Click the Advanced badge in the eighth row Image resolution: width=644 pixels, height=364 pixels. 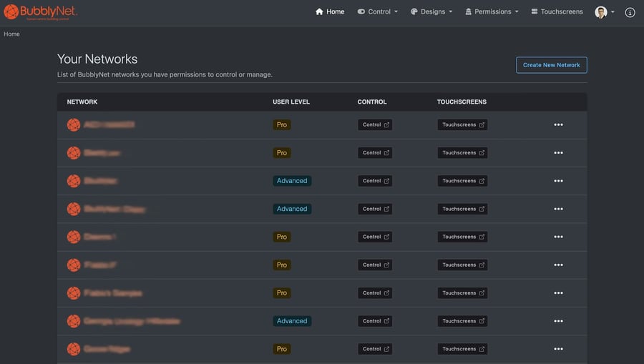coord(292,321)
